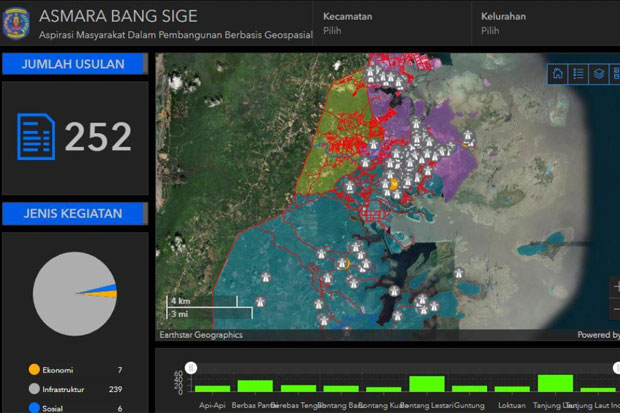Screen dimensions: 620x413
Task: Click the blue document icon beside 252
Action: pos(36,136)
